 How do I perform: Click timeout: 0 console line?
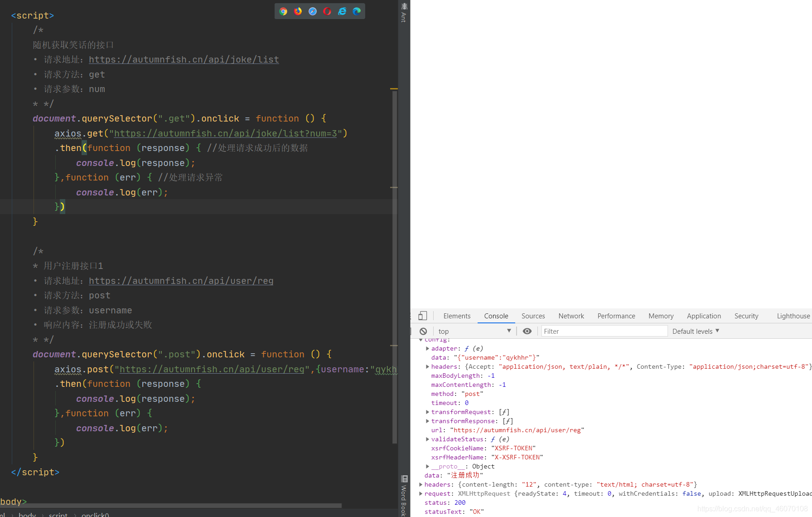pyautogui.click(x=450, y=403)
